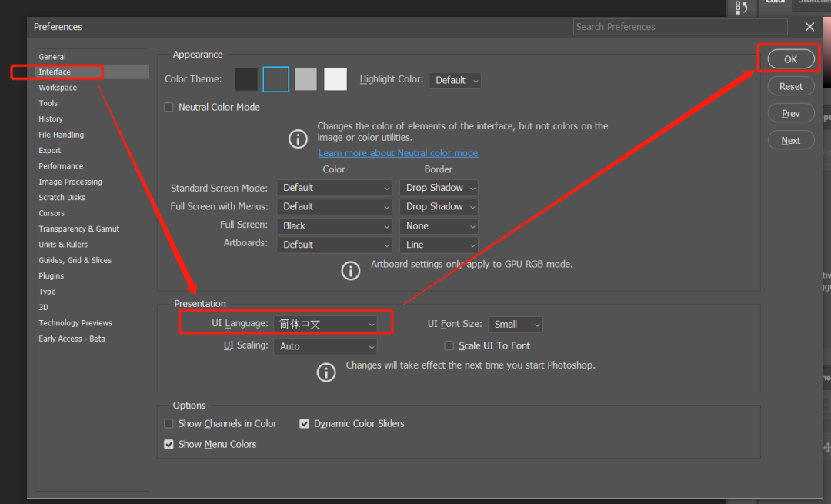
Task: Choose the lightest Color Theme swatch
Action: (335, 79)
